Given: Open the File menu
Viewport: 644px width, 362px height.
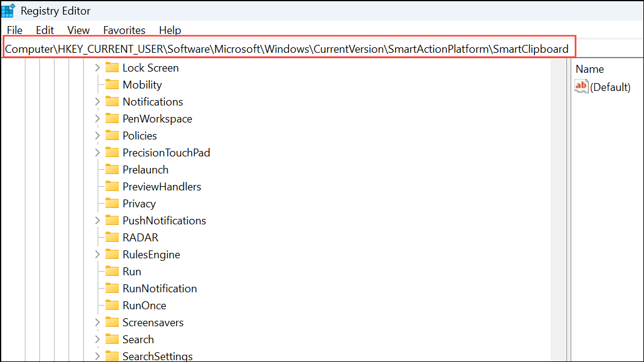Looking at the screenshot, I should tap(15, 30).
